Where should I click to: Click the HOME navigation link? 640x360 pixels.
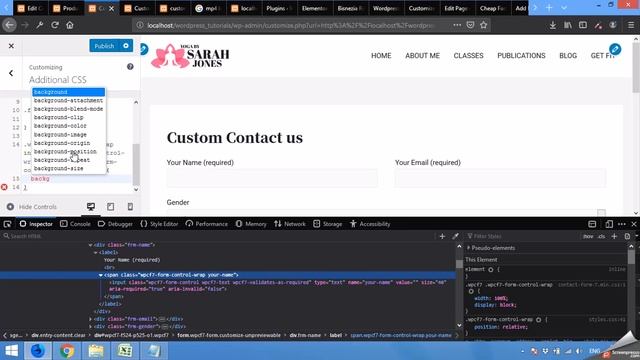click(x=381, y=56)
